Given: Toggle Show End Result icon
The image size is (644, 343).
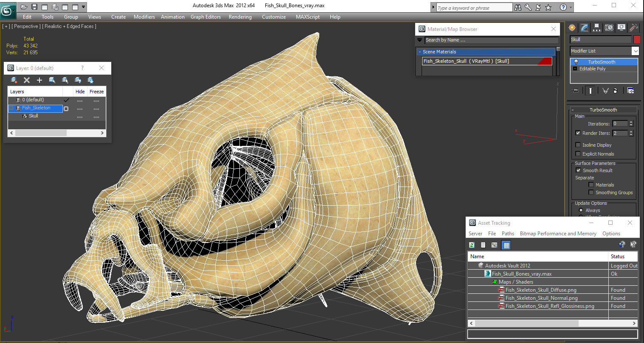Looking at the screenshot, I should click(591, 90).
